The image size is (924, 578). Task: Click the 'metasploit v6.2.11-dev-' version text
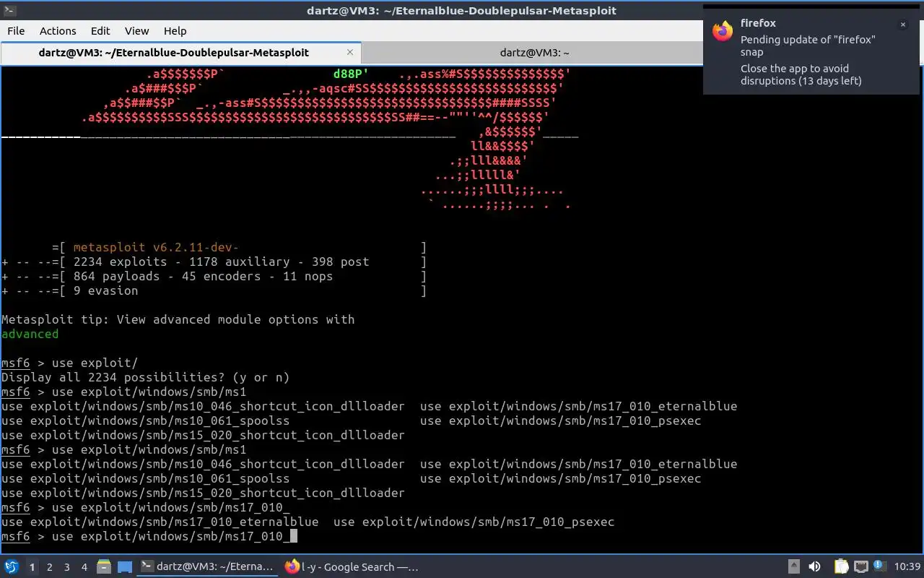[156, 247]
